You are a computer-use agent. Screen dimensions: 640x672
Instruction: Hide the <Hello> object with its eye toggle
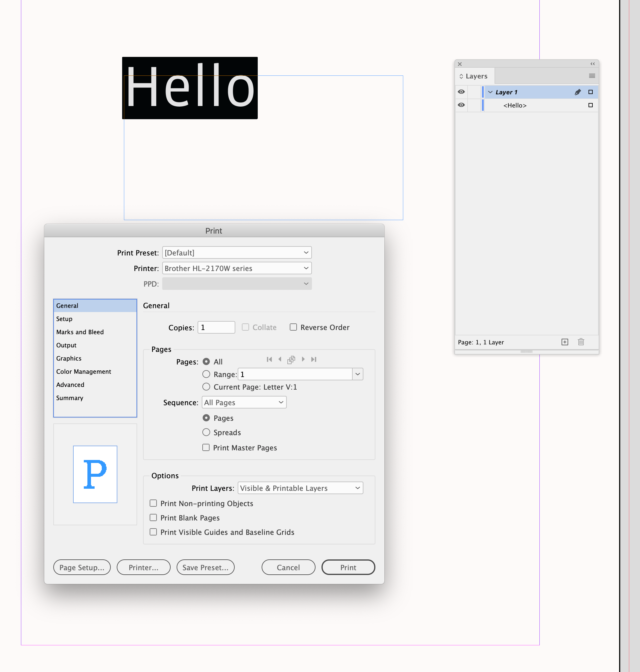click(461, 105)
